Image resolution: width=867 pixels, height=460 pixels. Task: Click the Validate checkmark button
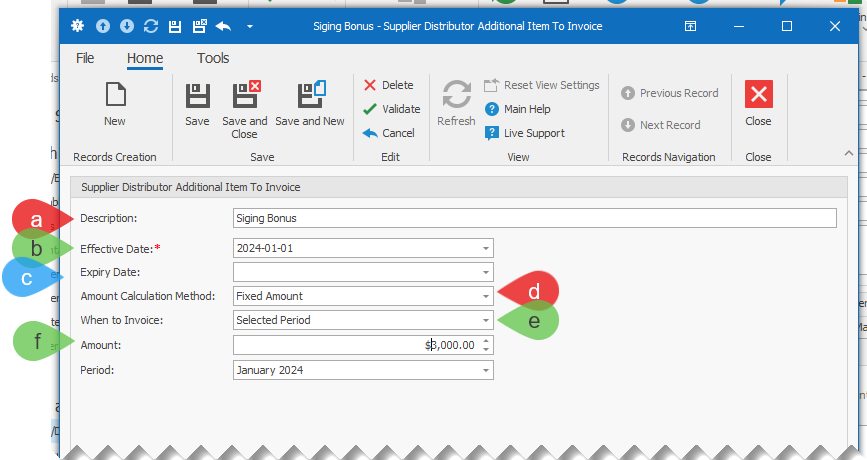point(391,109)
